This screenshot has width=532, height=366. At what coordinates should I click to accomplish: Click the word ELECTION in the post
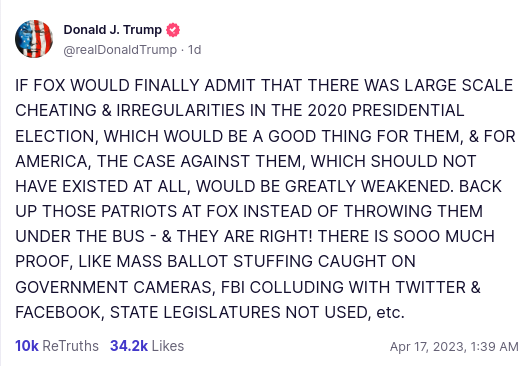coord(54,136)
